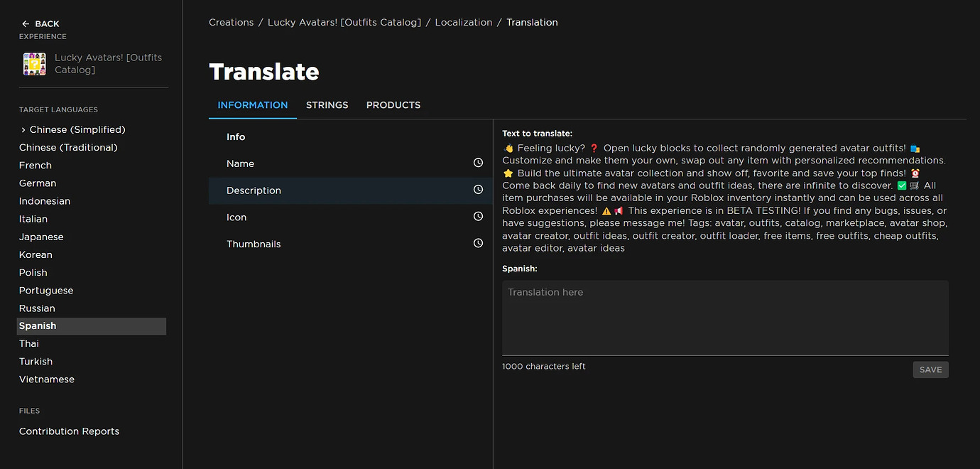The image size is (980, 469).
Task: Click the history clock icon for Name
Action: click(478, 163)
